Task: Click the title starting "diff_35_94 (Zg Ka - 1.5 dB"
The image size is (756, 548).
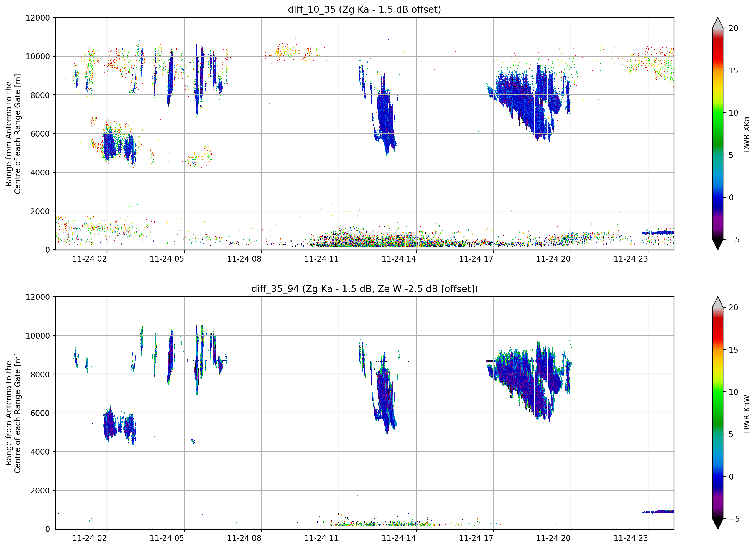Action: pyautogui.click(x=364, y=289)
